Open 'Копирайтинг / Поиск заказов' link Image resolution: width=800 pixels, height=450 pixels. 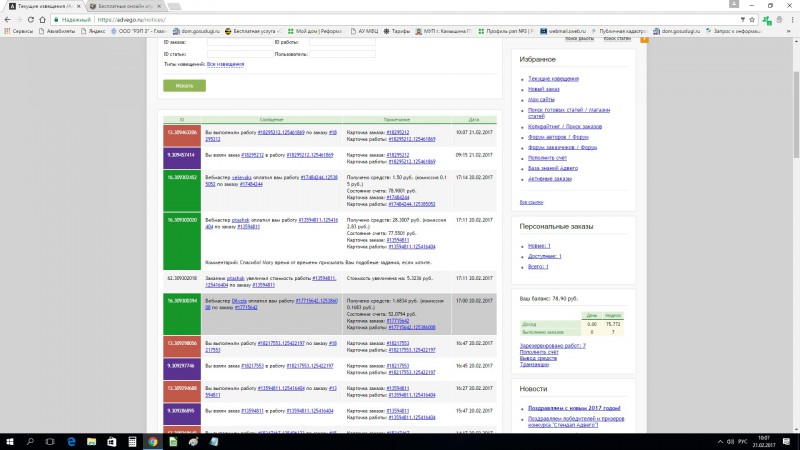click(x=565, y=127)
